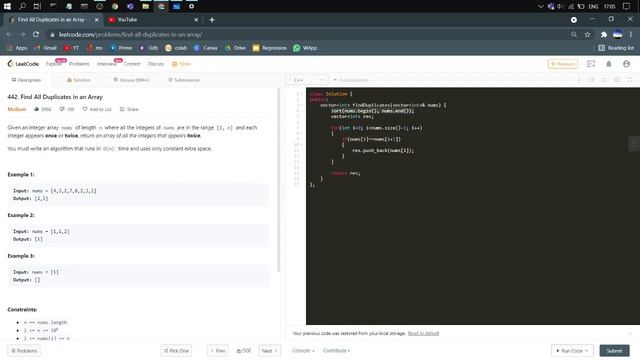Open the Store nav item
The width and height of the screenshot is (640, 360).
tap(181, 64)
